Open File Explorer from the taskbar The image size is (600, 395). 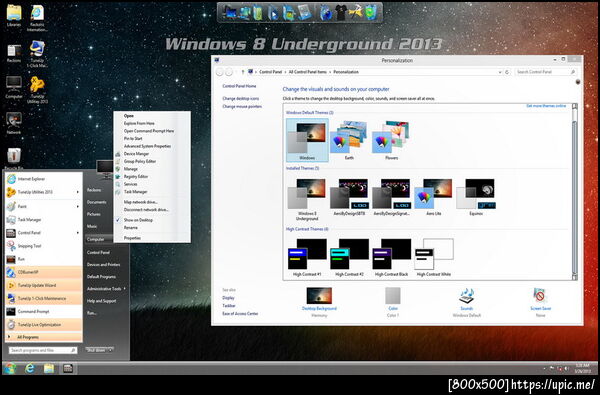(49, 368)
